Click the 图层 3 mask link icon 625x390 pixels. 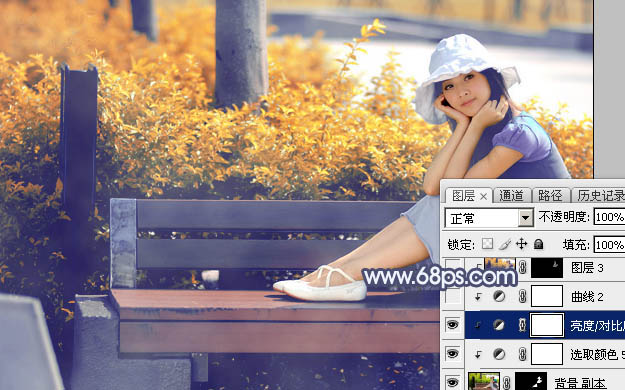pos(523,268)
